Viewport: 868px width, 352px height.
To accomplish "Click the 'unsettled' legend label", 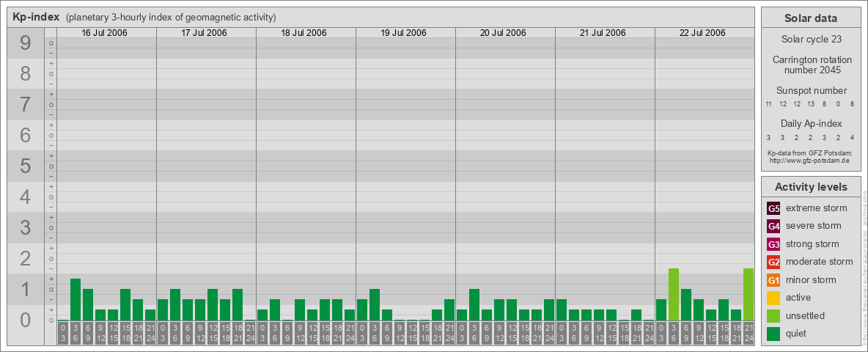I will pyautogui.click(x=806, y=315).
